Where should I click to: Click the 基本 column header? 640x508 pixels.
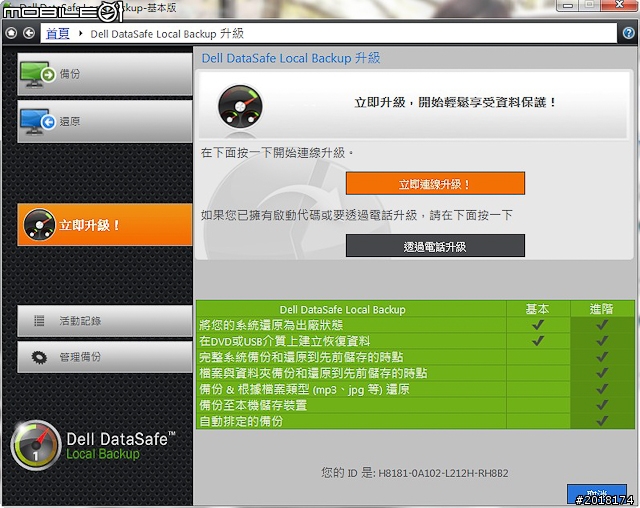click(538, 309)
